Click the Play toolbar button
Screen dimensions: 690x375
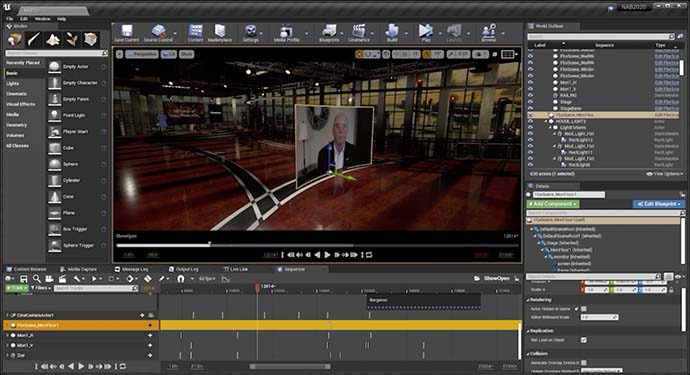tap(426, 33)
